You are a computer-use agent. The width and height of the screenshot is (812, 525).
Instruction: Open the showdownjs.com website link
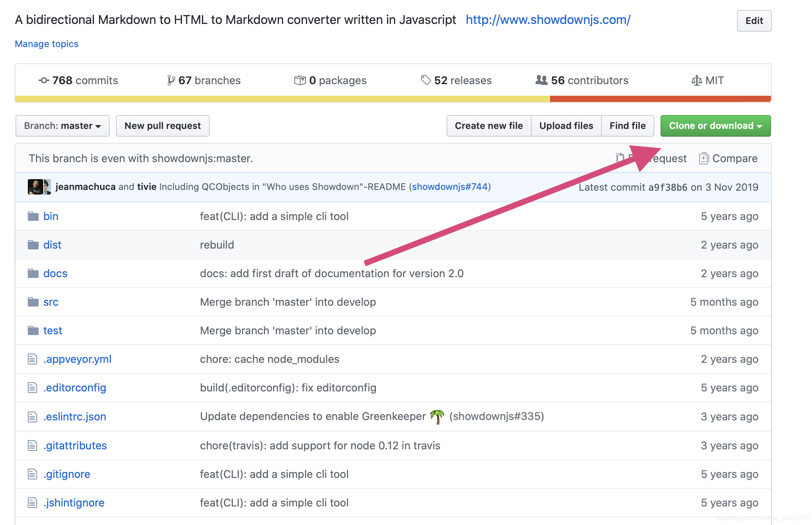click(548, 20)
